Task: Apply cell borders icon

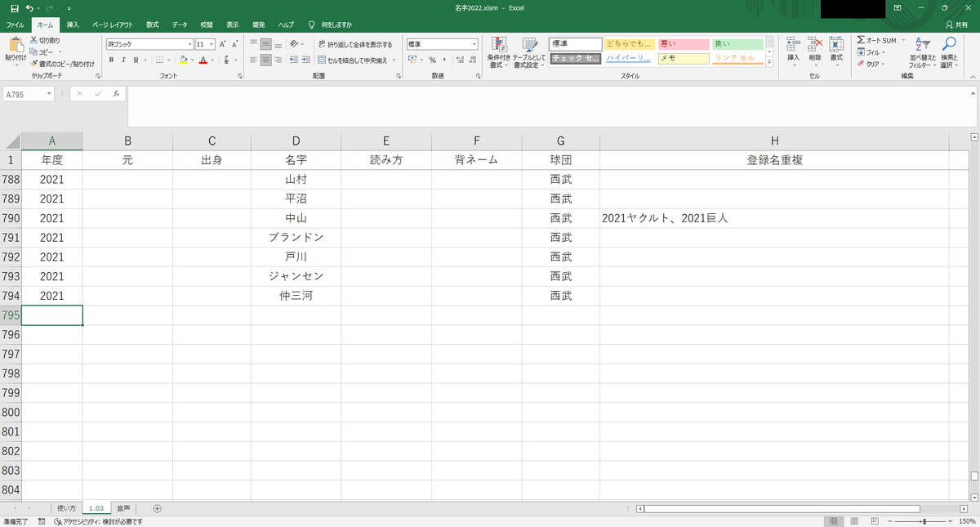Action: pyautogui.click(x=160, y=60)
